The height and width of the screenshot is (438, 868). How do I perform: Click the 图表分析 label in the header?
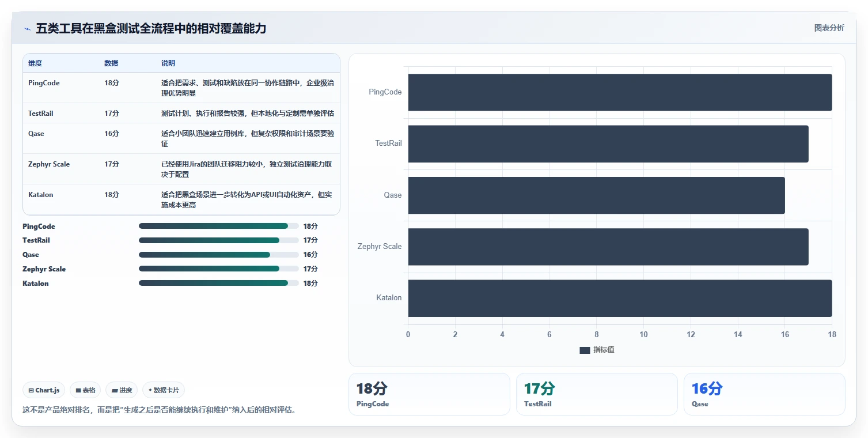[829, 28]
